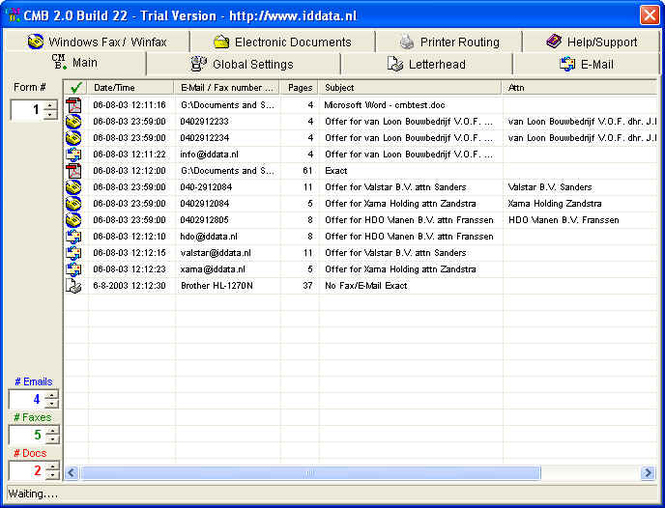665x508 pixels.
Task: Click the # Faxes value field
Action: point(28,435)
